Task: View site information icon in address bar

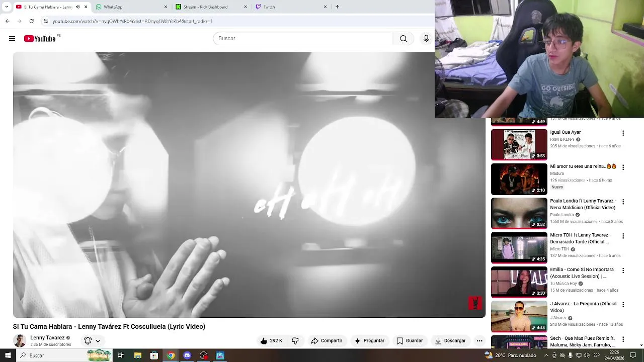Action: point(46,21)
